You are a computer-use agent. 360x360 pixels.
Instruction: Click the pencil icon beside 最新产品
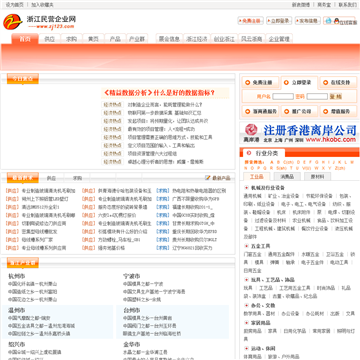coord(208,178)
